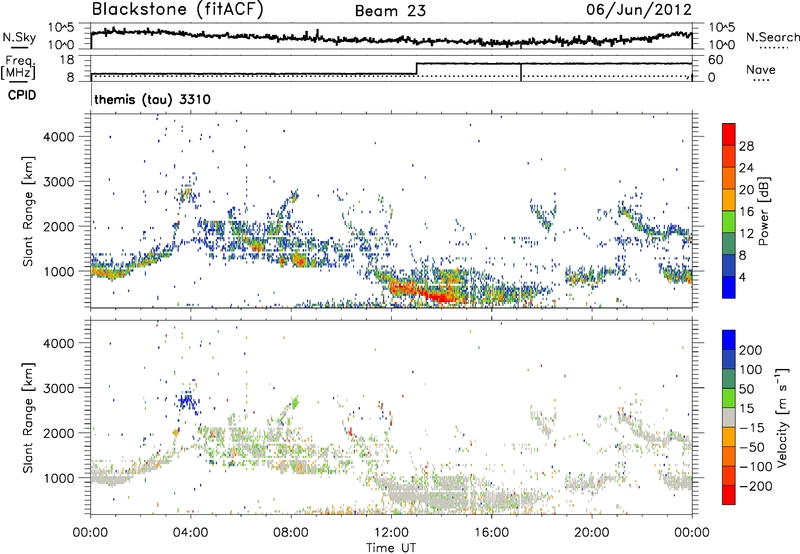This screenshot has height=554, width=800.
Task: Click the 'N.Search' legend label
Action: tap(772, 37)
